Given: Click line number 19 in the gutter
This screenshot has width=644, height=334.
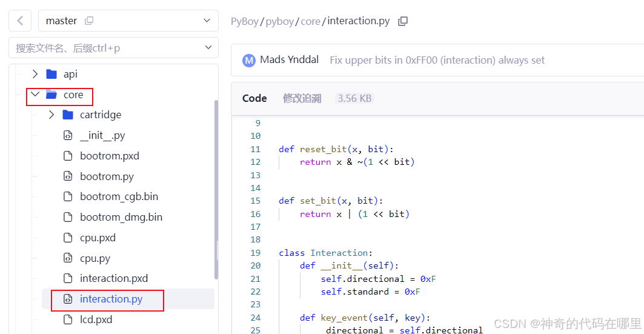Looking at the screenshot, I should click(x=256, y=253).
